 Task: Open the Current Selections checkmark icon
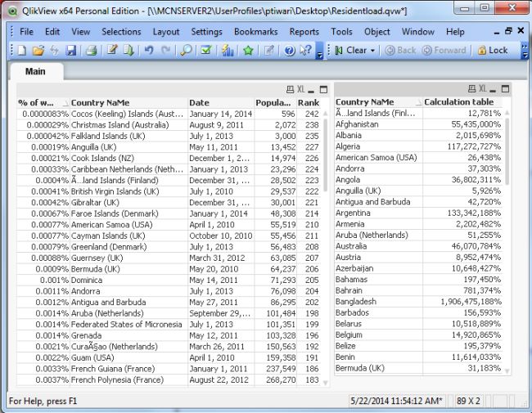[x=206, y=50]
